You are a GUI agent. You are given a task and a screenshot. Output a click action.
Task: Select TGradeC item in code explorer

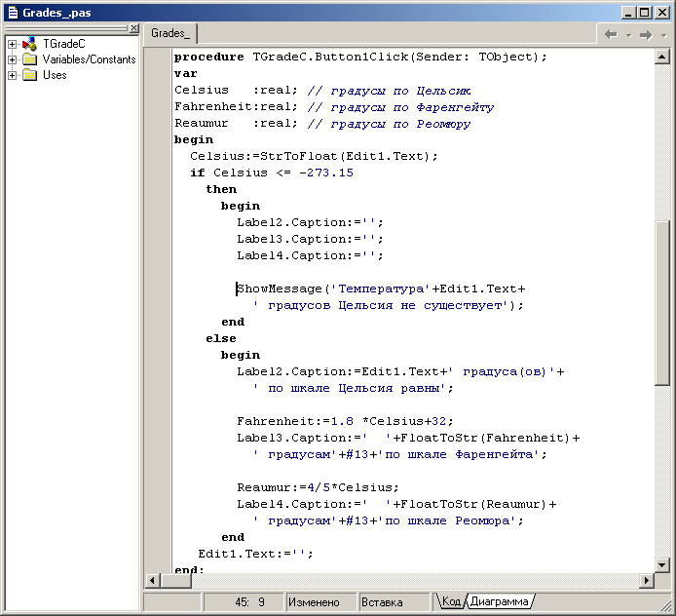pos(64,44)
